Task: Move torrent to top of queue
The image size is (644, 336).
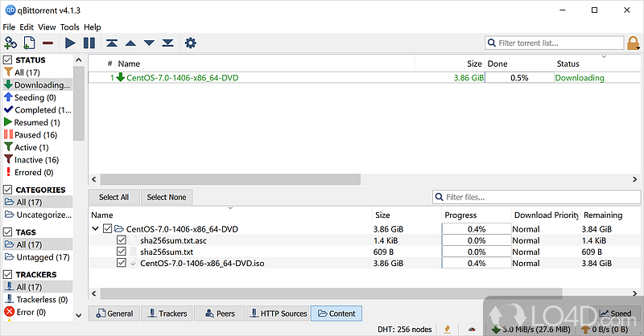Action: (x=112, y=43)
